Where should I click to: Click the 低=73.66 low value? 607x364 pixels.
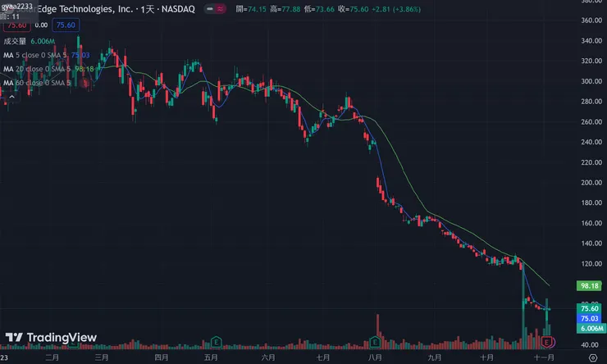coord(319,9)
